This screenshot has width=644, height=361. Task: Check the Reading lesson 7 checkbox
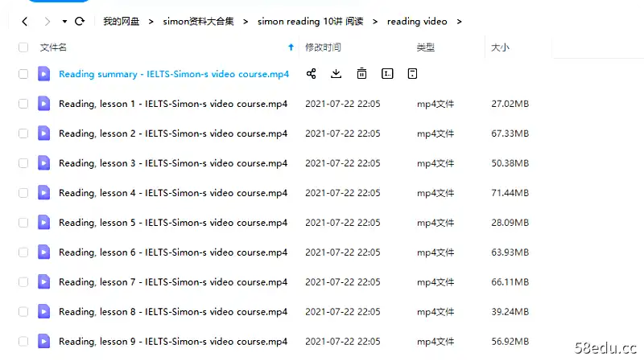coord(23,282)
